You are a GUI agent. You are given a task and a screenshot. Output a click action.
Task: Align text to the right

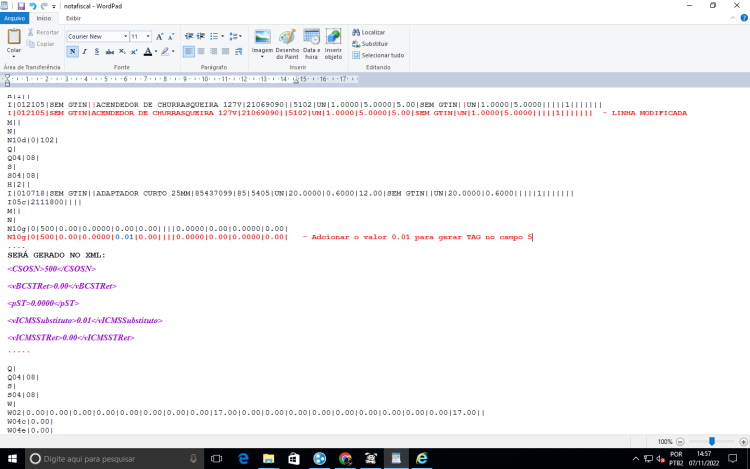click(x=213, y=51)
